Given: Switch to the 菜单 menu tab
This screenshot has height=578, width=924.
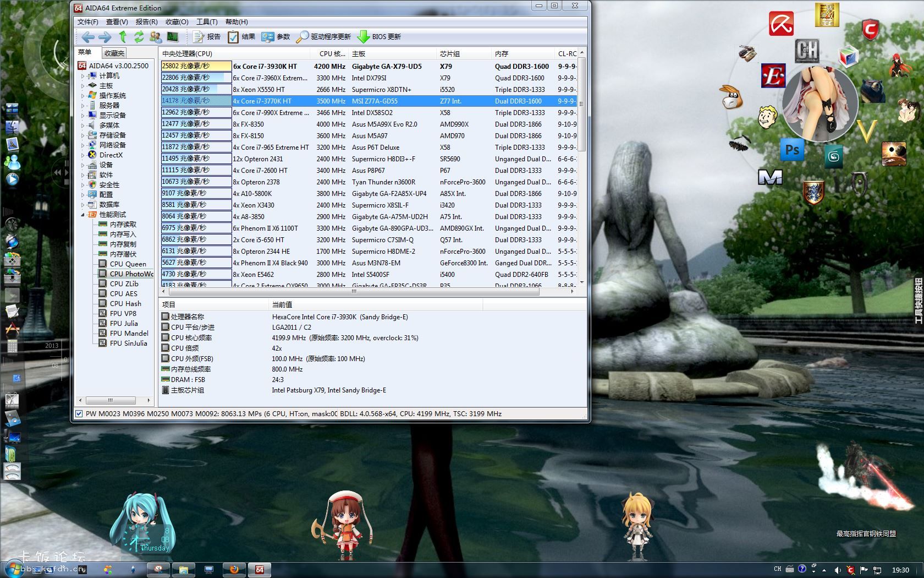Looking at the screenshot, I should pyautogui.click(x=85, y=52).
